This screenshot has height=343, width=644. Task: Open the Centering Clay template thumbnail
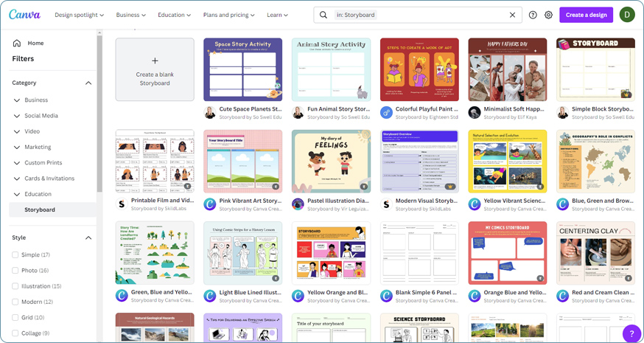click(x=595, y=253)
